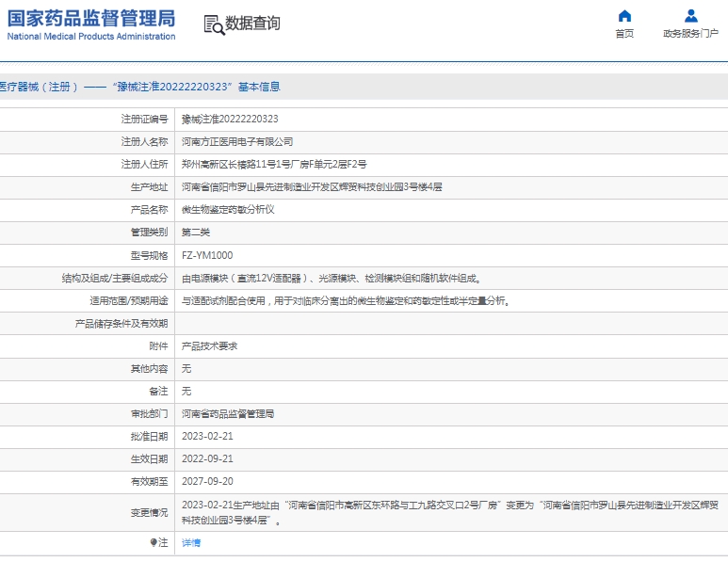The image size is (728, 562).
Task: Select registration number 豫械注准20222220323 value
Action: [230, 120]
